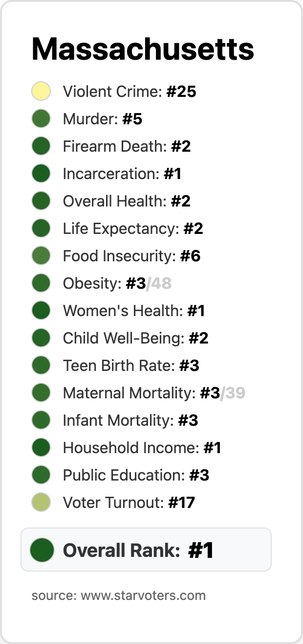Click the Overall Health ranking text

pos(127,201)
